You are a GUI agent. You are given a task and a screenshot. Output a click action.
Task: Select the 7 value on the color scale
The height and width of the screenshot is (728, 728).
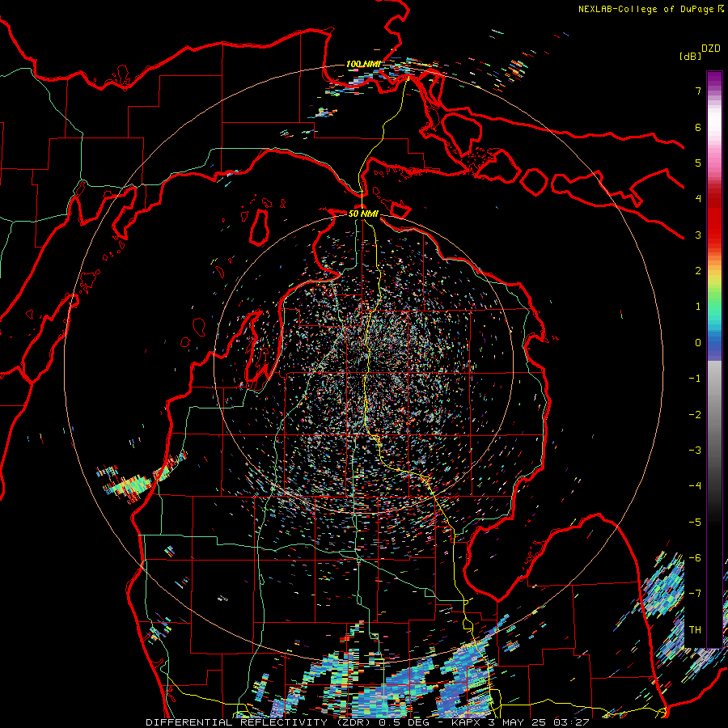(698, 91)
